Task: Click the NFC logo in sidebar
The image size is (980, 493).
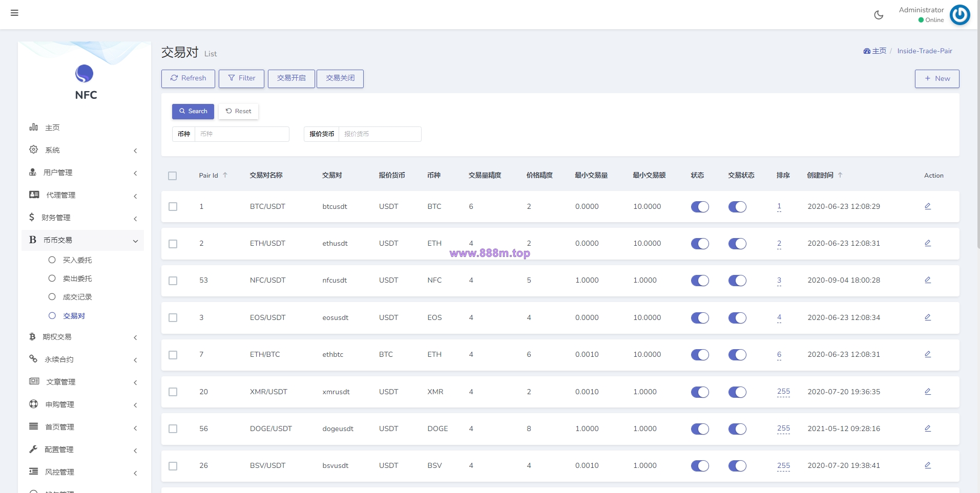Action: pyautogui.click(x=85, y=74)
